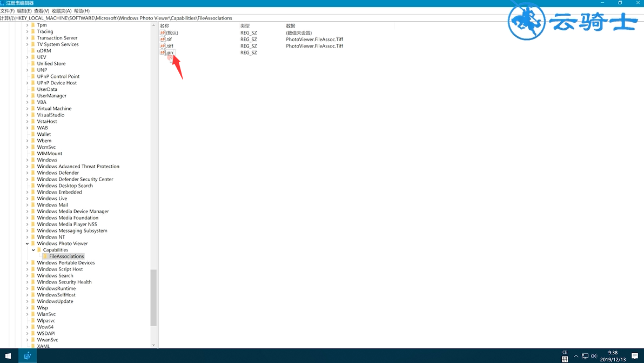Click the tree pane scrollbar thumb
This screenshot has width=644, height=363.
pyautogui.click(x=153, y=298)
